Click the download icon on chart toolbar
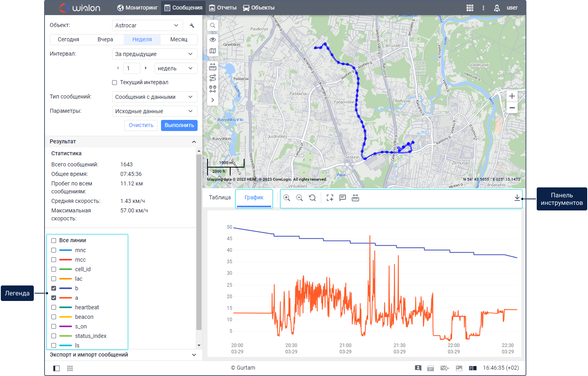This screenshot has height=376, width=588. [x=517, y=198]
